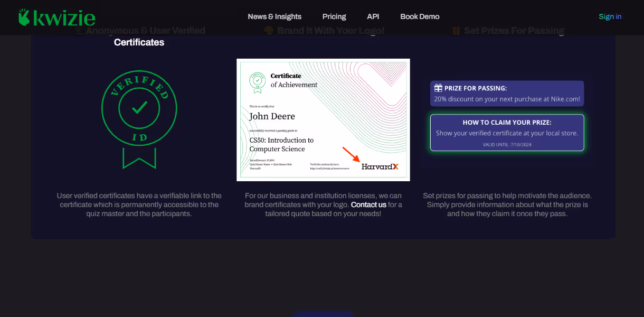Go to the API page
The width and height of the screenshot is (644, 317).
coord(373,16)
